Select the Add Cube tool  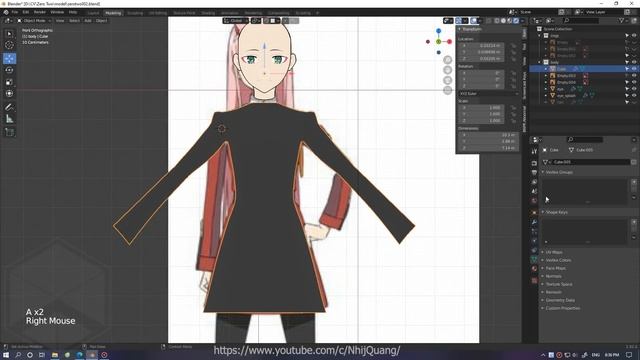(9, 132)
